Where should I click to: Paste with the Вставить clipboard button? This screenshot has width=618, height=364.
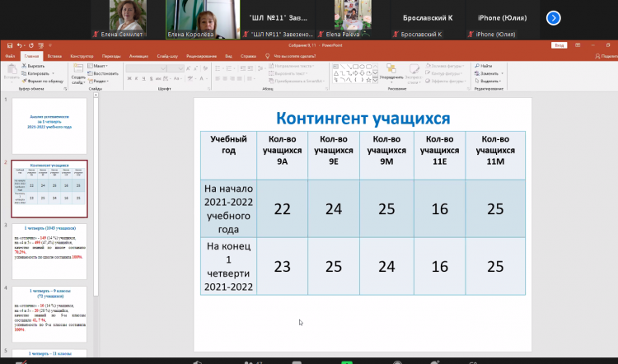tap(12, 72)
